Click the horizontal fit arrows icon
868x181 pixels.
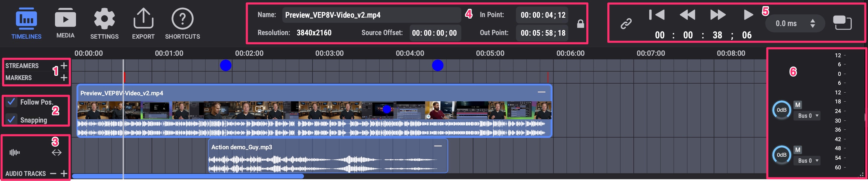point(56,153)
